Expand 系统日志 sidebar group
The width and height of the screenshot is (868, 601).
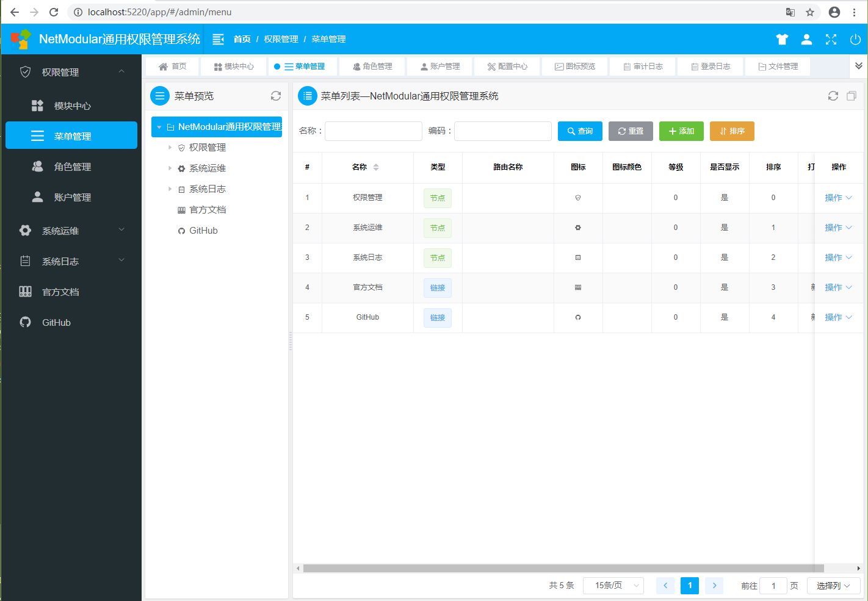[71, 261]
